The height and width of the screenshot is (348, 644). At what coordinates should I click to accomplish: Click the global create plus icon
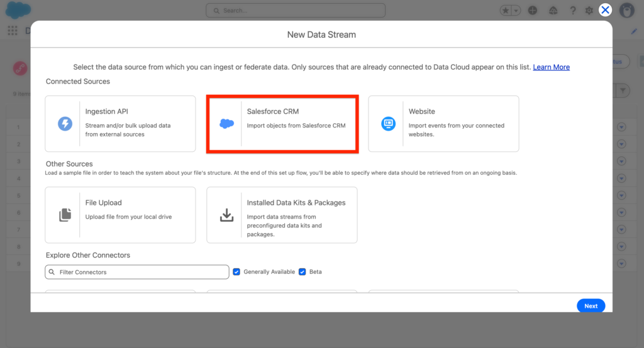click(x=533, y=10)
